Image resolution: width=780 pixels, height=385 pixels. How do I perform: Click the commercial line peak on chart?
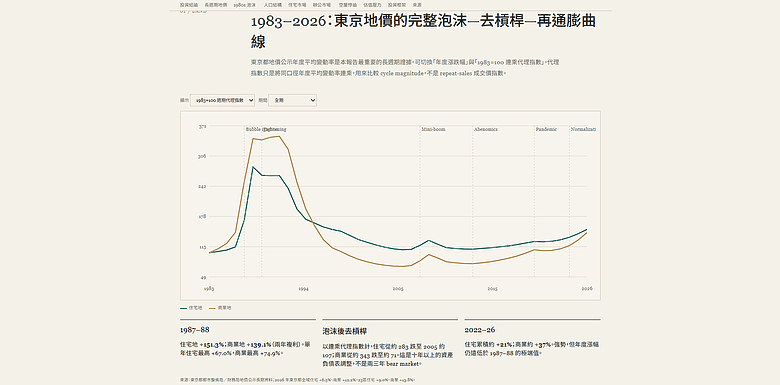pos(279,136)
